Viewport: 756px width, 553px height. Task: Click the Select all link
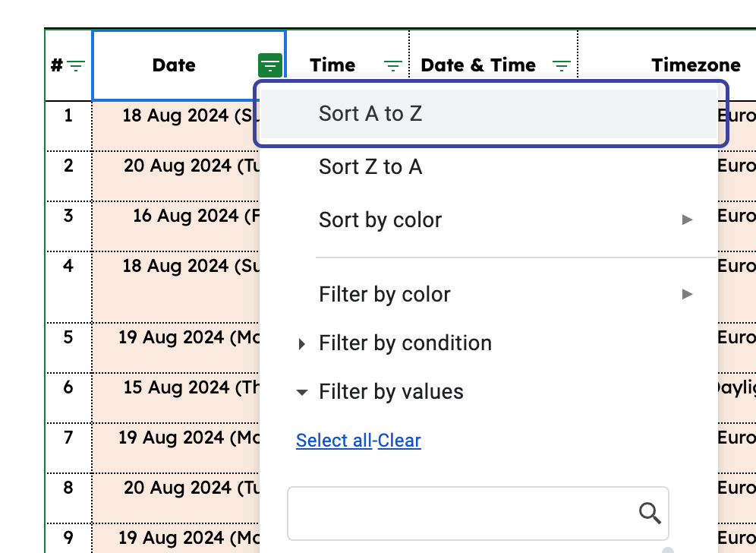point(334,441)
